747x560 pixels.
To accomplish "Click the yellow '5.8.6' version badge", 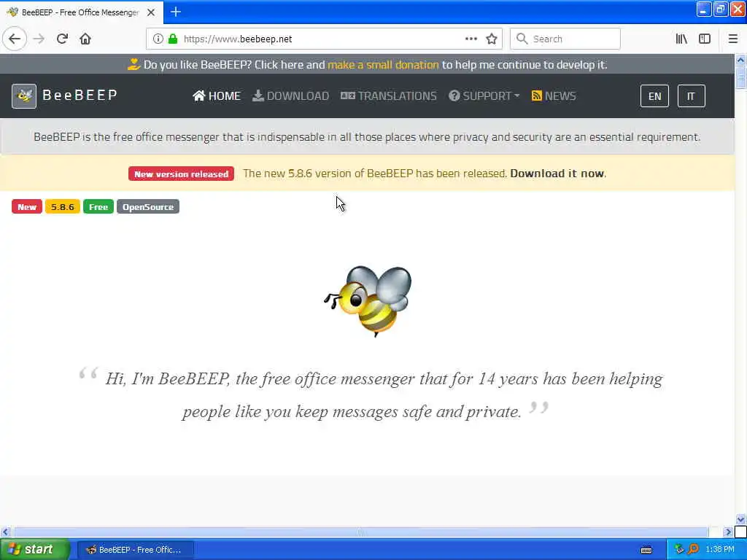I will (x=63, y=206).
